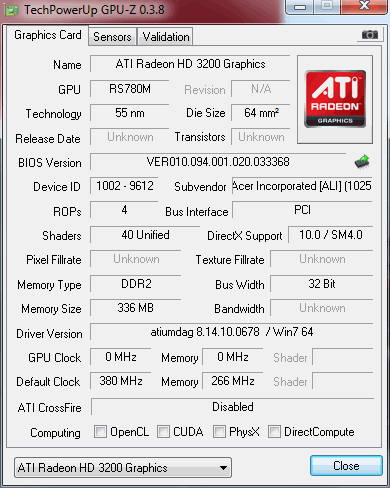Image resolution: width=390 pixels, height=488 pixels.
Task: Click the Transistors Unknown field
Action: pyautogui.click(x=261, y=137)
